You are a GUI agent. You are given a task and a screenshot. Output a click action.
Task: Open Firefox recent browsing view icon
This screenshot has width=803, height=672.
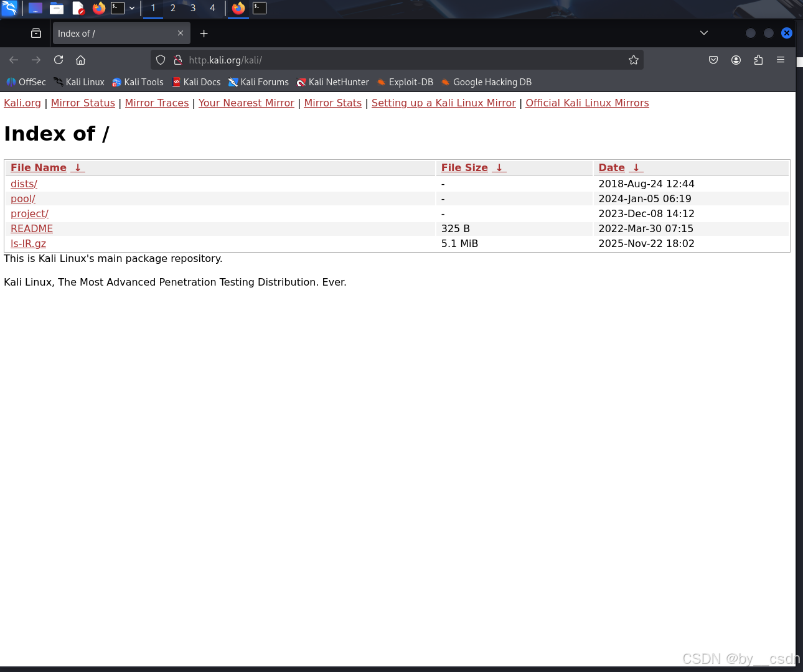pyautogui.click(x=36, y=34)
